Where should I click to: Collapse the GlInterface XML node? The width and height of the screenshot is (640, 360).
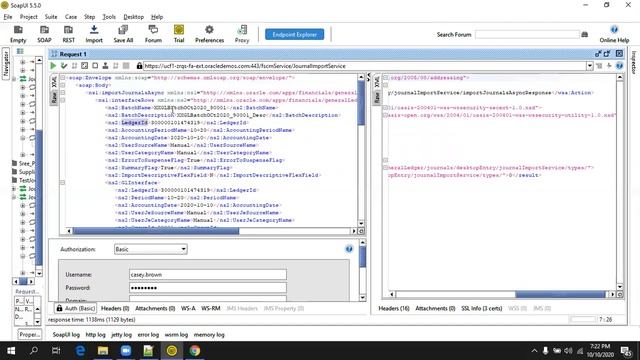(x=63, y=182)
